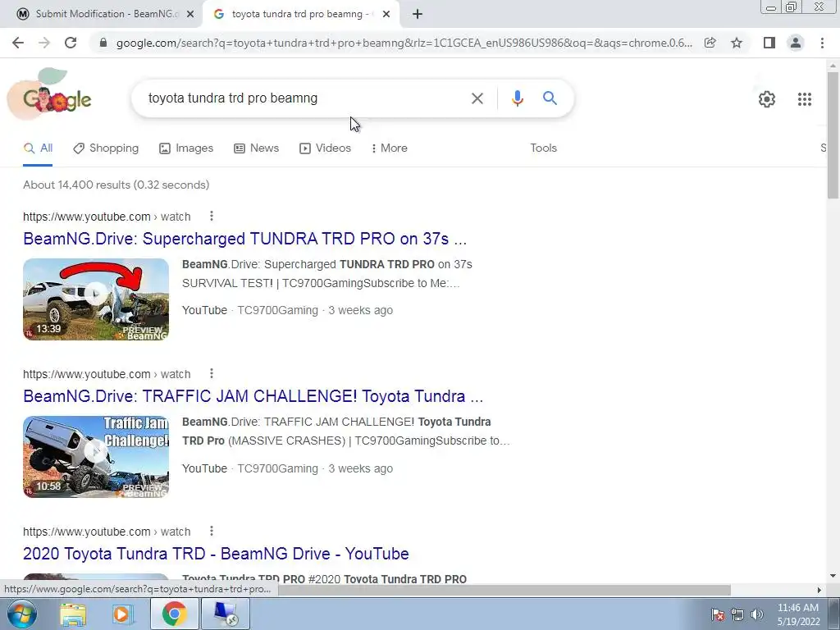The width and height of the screenshot is (840, 630).
Task: Open the Google apps grid
Action: (x=804, y=99)
